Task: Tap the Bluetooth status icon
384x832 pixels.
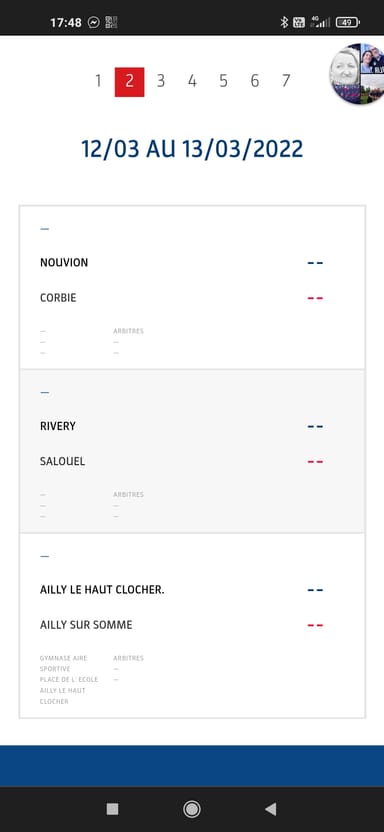Action: (x=284, y=22)
